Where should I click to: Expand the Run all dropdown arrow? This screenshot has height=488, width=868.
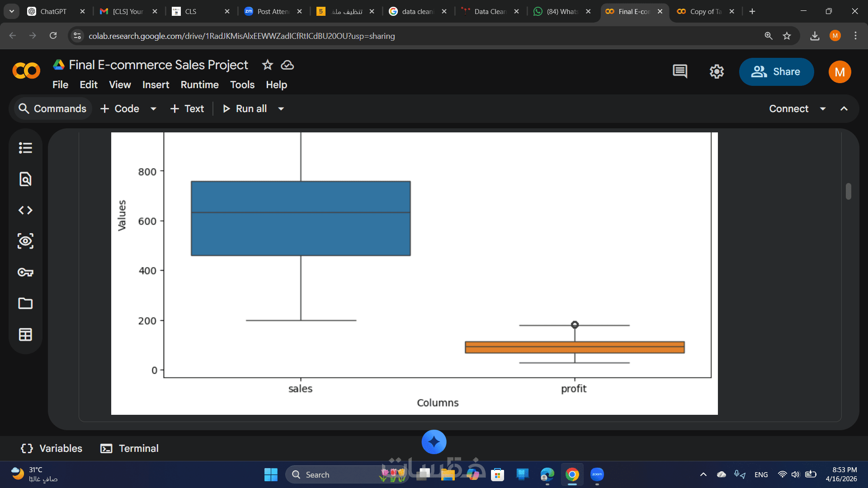(x=281, y=109)
